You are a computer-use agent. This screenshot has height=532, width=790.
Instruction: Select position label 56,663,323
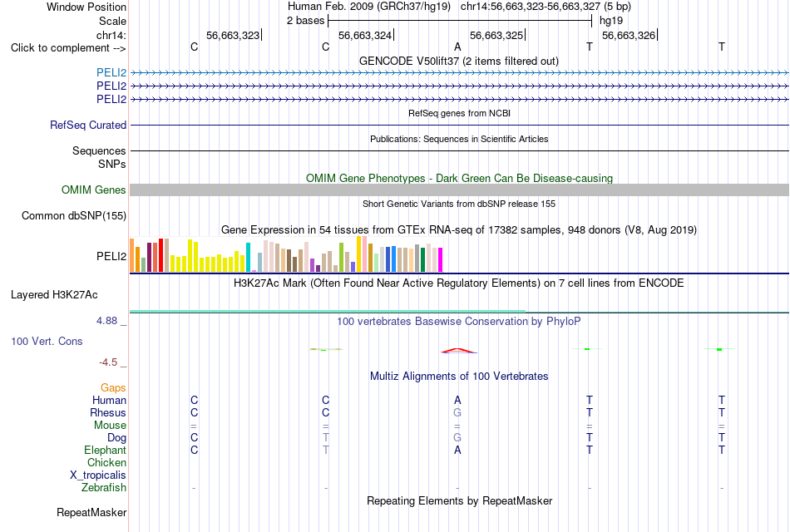(233, 35)
